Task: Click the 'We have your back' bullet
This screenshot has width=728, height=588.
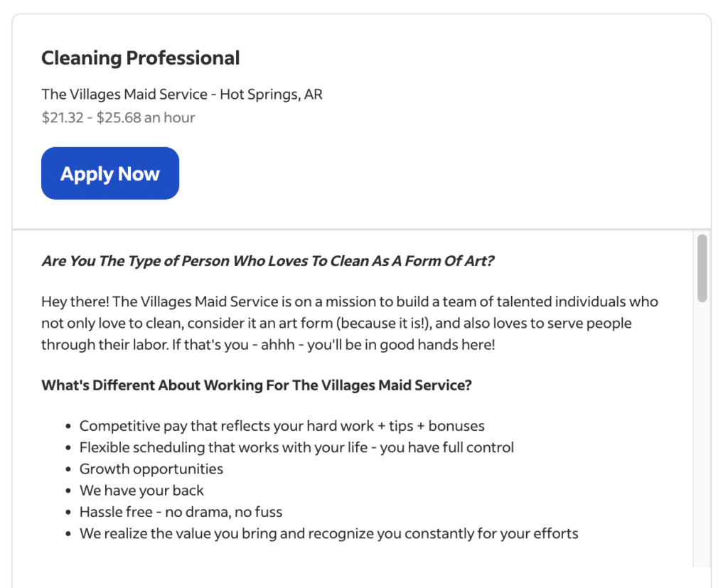Action: [141, 491]
